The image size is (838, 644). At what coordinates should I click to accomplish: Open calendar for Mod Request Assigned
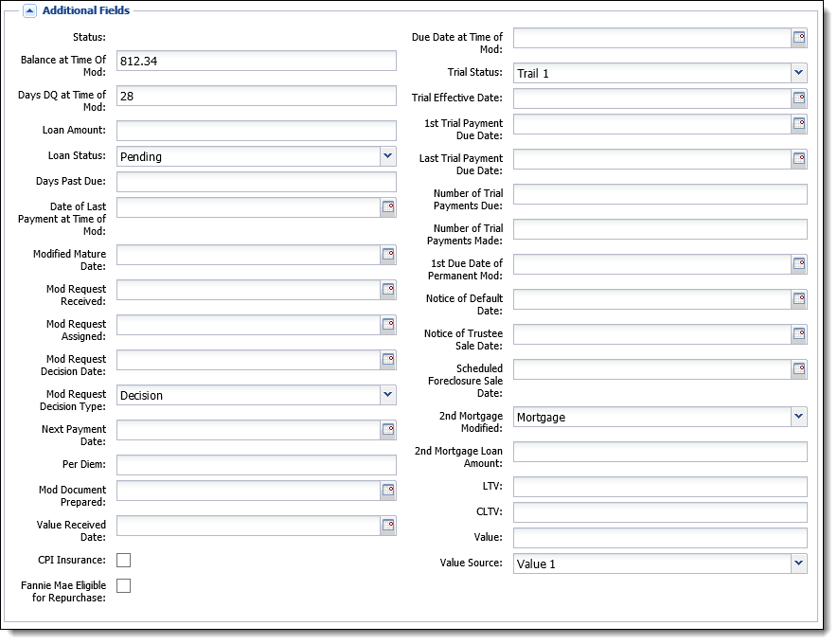[x=388, y=325]
